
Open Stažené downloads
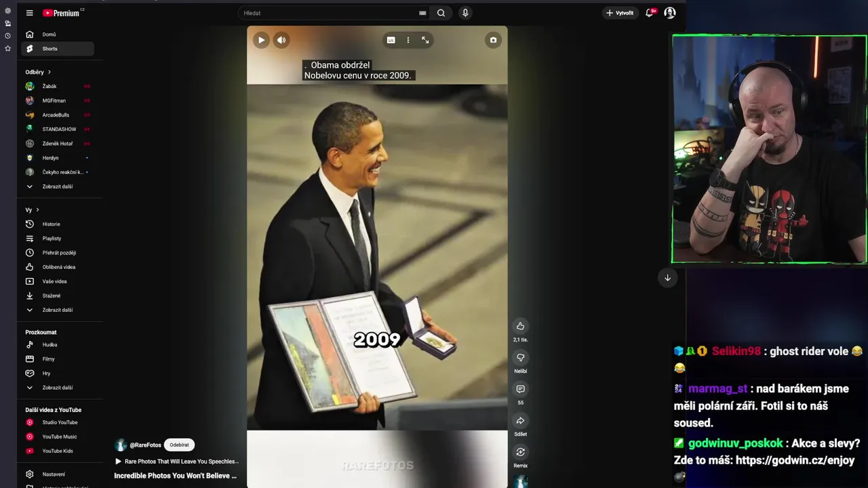(x=58, y=296)
